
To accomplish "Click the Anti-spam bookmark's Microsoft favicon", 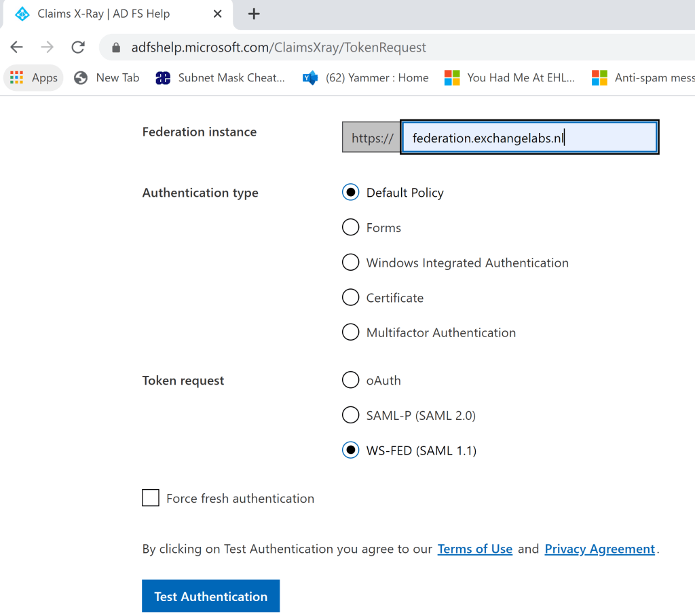I will coord(600,77).
